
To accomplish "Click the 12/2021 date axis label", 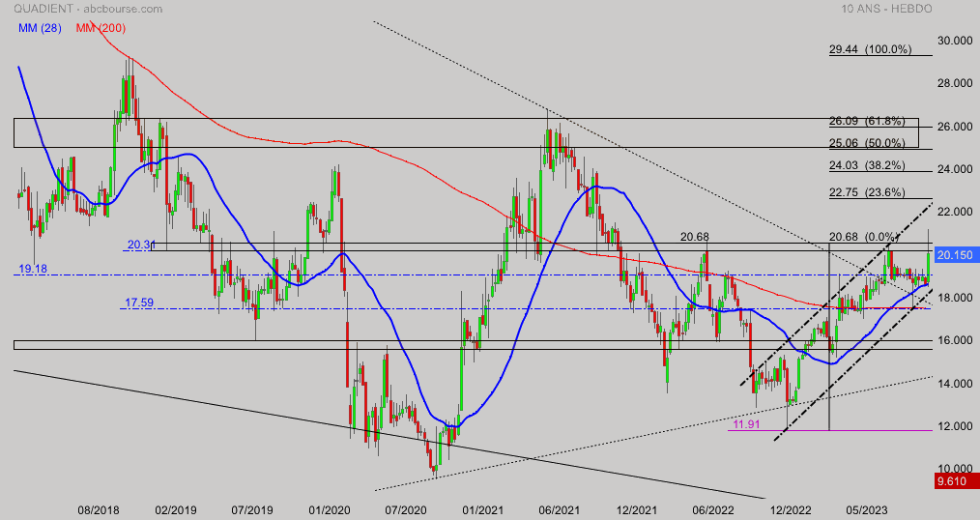I will click(636, 510).
